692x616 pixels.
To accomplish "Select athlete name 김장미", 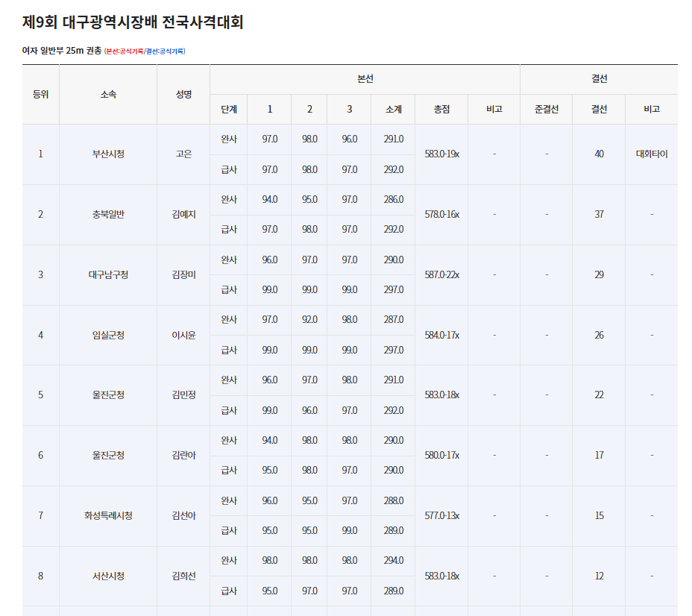I will [183, 275].
